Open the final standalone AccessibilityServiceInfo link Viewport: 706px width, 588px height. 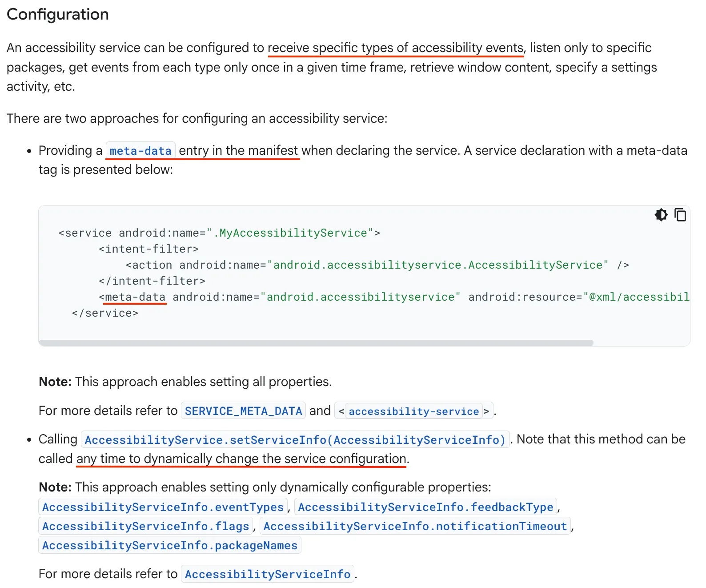pos(268,574)
